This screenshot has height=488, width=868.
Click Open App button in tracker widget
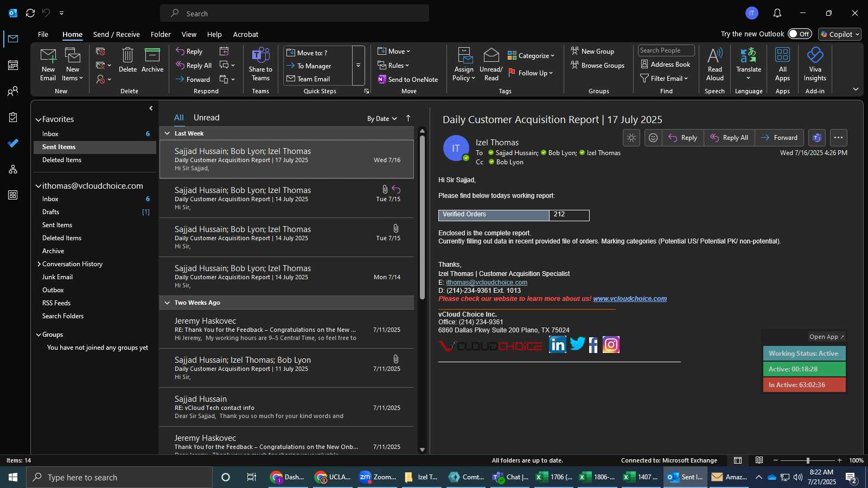click(826, 337)
